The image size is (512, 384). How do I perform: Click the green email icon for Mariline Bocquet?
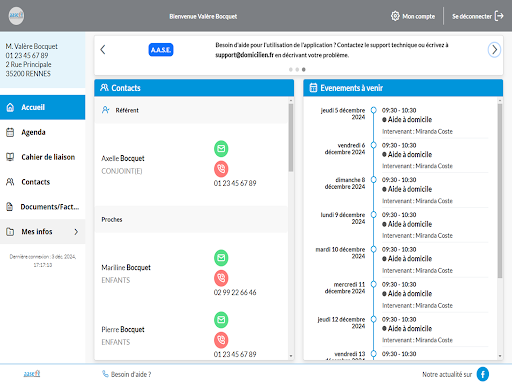pos(221,258)
